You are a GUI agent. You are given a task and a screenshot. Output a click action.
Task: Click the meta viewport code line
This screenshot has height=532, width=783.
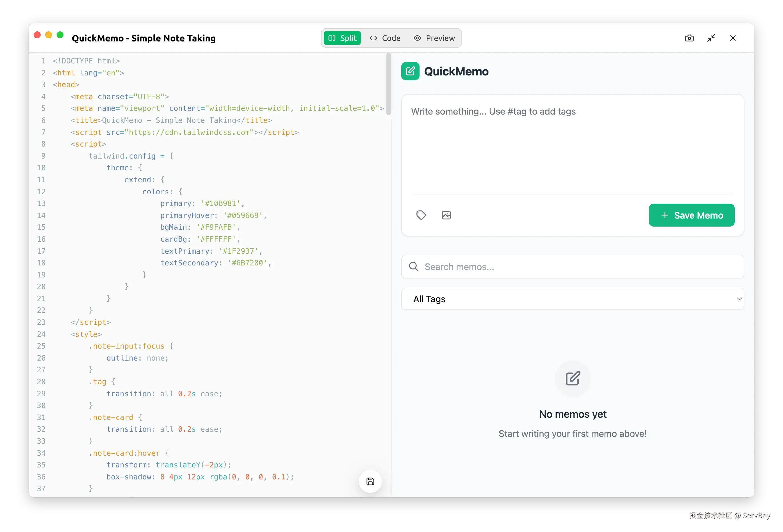point(227,108)
